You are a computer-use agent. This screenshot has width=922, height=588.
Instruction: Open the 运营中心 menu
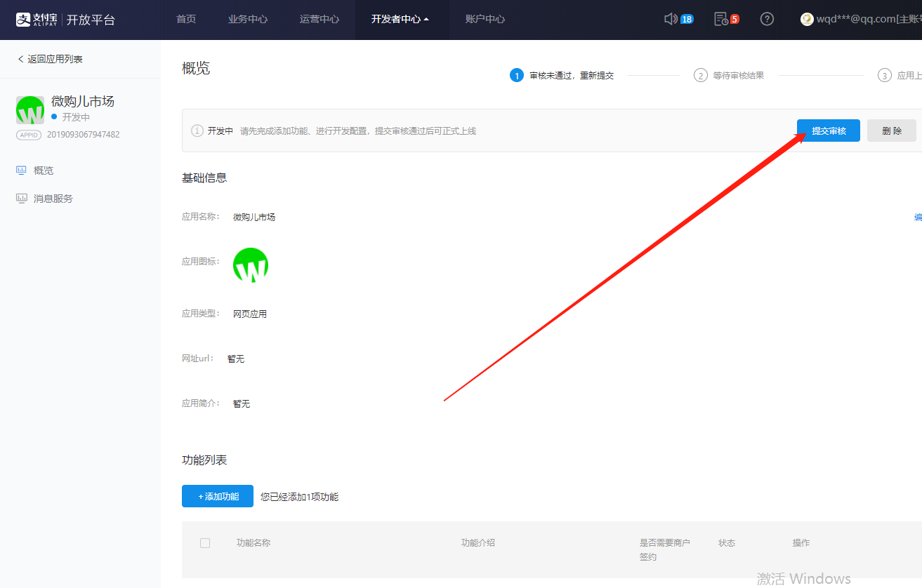[320, 19]
